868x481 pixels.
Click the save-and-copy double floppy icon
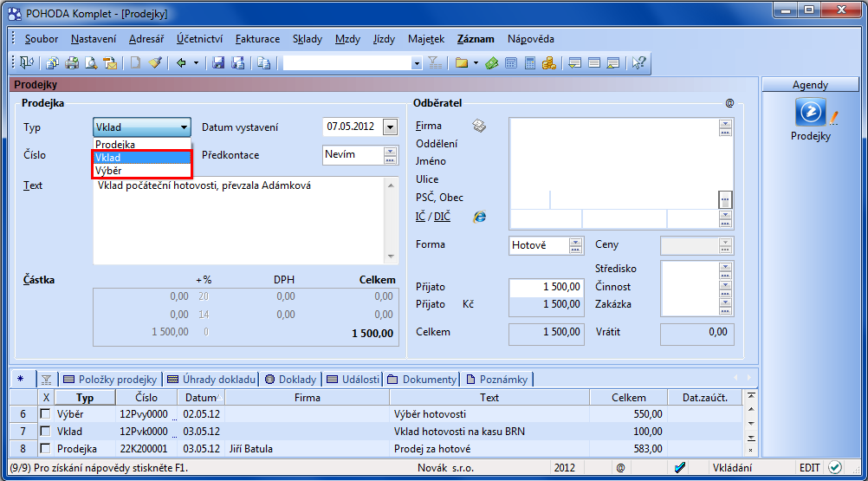coord(238,63)
